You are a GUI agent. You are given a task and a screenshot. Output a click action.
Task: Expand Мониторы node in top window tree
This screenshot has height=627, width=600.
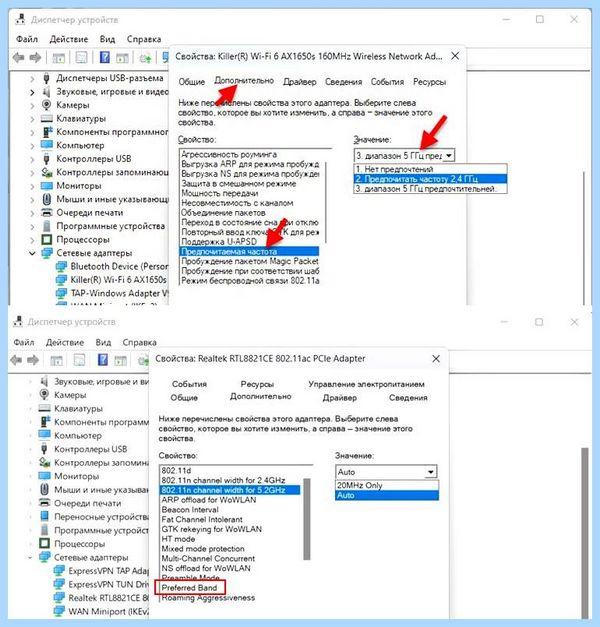(x=32, y=186)
